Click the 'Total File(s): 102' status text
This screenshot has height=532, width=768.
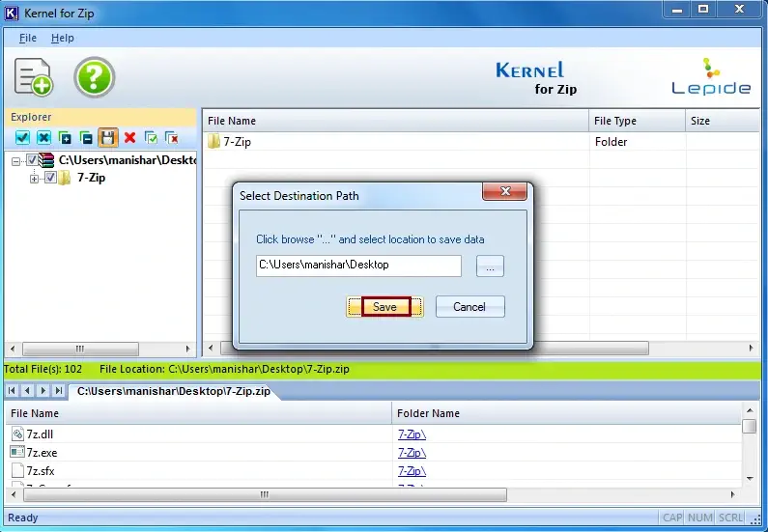pos(43,369)
